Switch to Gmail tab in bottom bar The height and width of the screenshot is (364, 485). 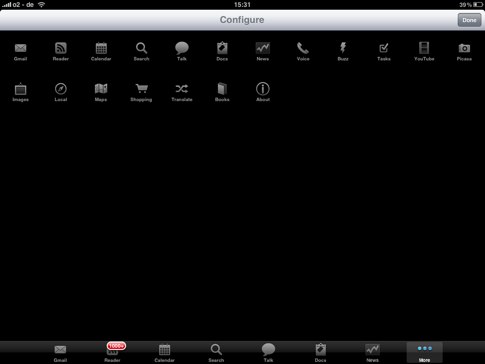[x=60, y=353]
